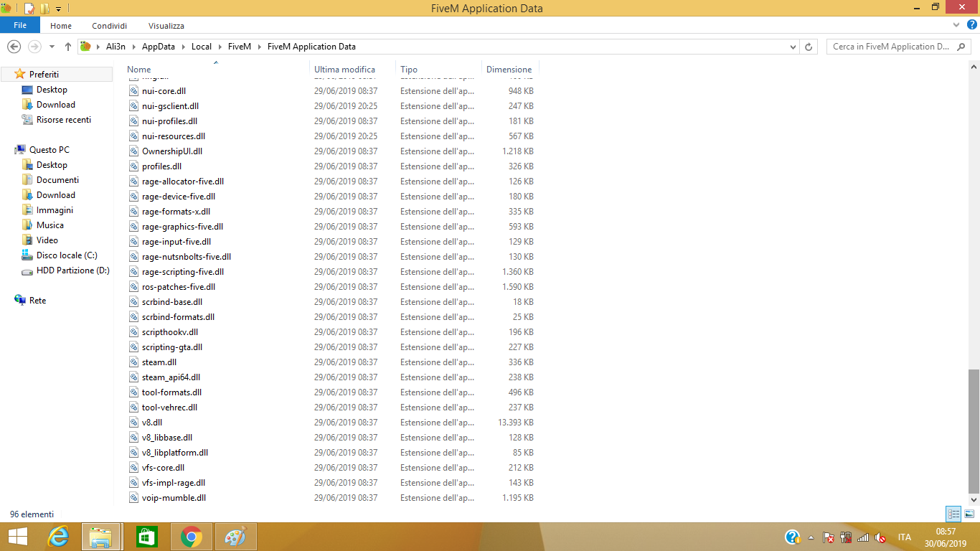Open File Explorer taskbar icon
Screen dimensions: 980x551
tap(100, 537)
